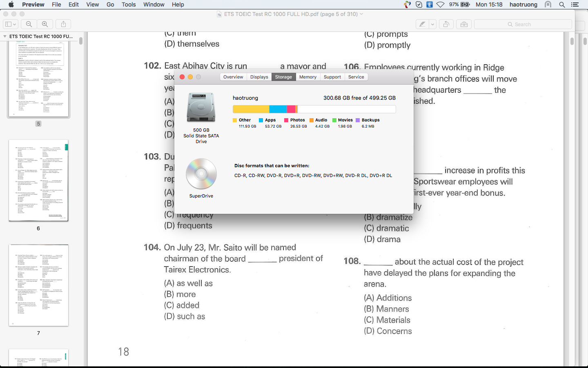
Task: Open Notification Center list icon
Action: (575, 4)
